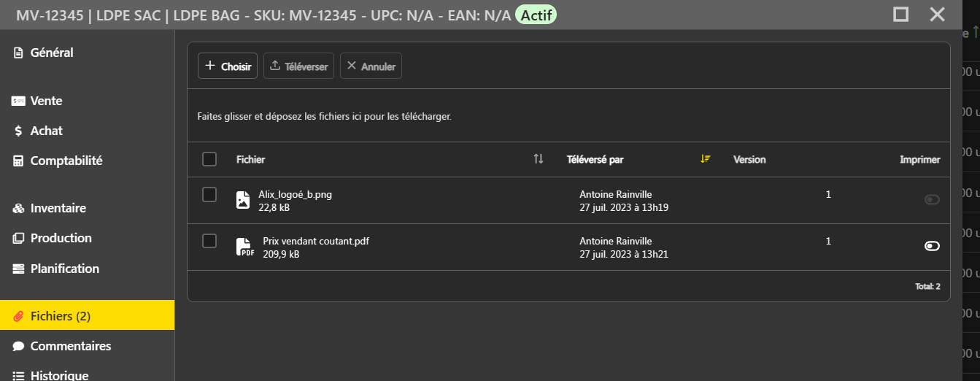Click the Général document icon
This screenshot has width=980, height=381.
point(19,53)
